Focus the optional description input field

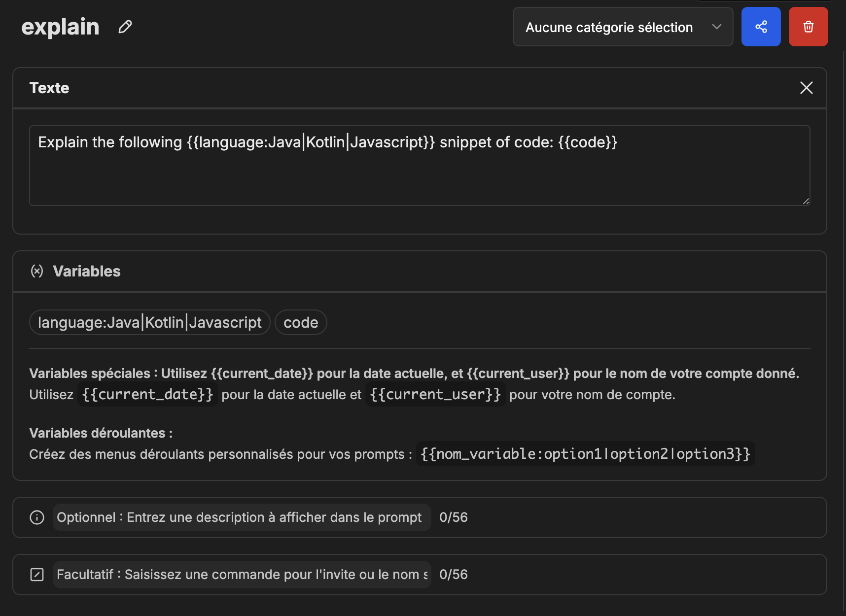(x=242, y=517)
